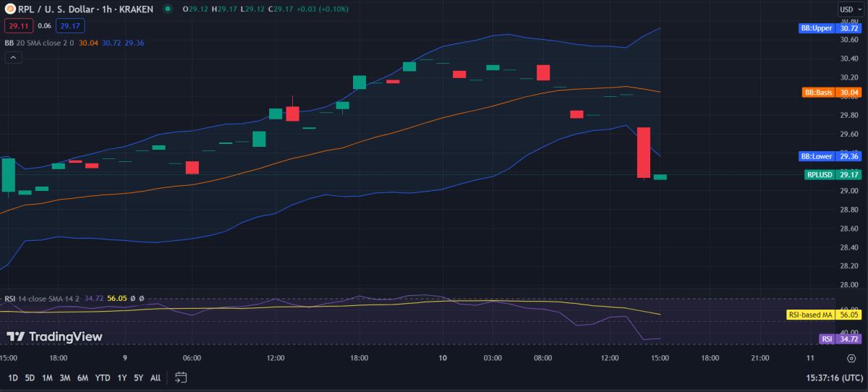
Task: Click the BB upper value 30.72 in legend
Action: 111,43
